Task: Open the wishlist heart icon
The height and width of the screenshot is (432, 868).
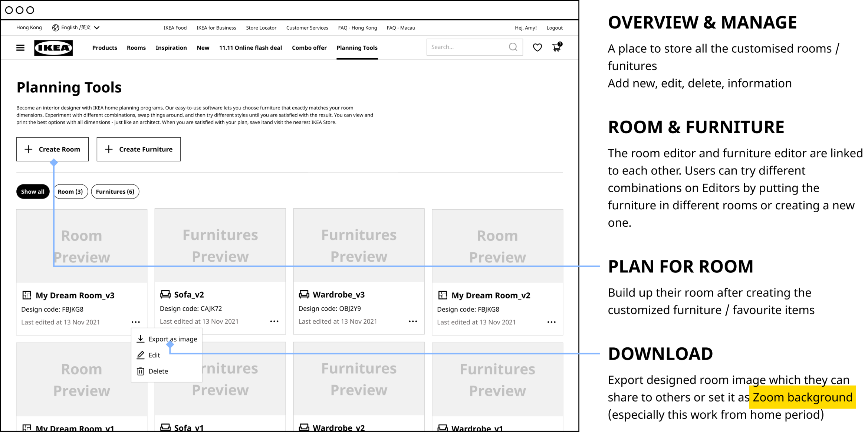Action: point(537,48)
